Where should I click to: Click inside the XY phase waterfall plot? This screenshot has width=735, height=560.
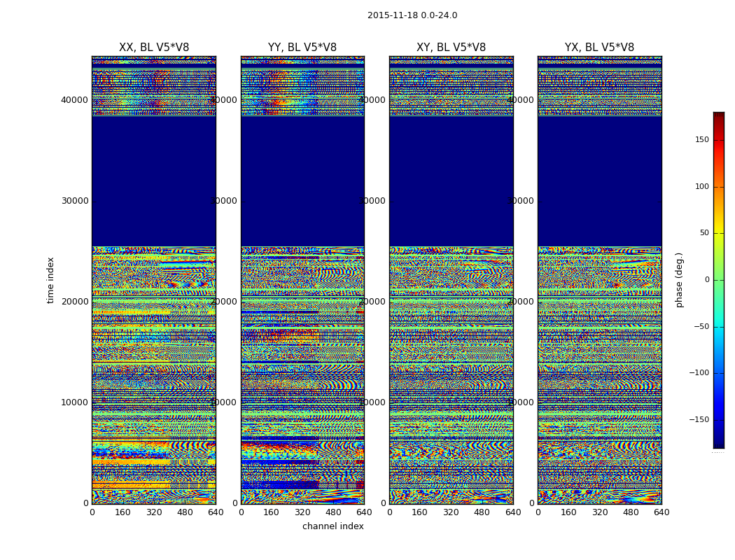451,280
